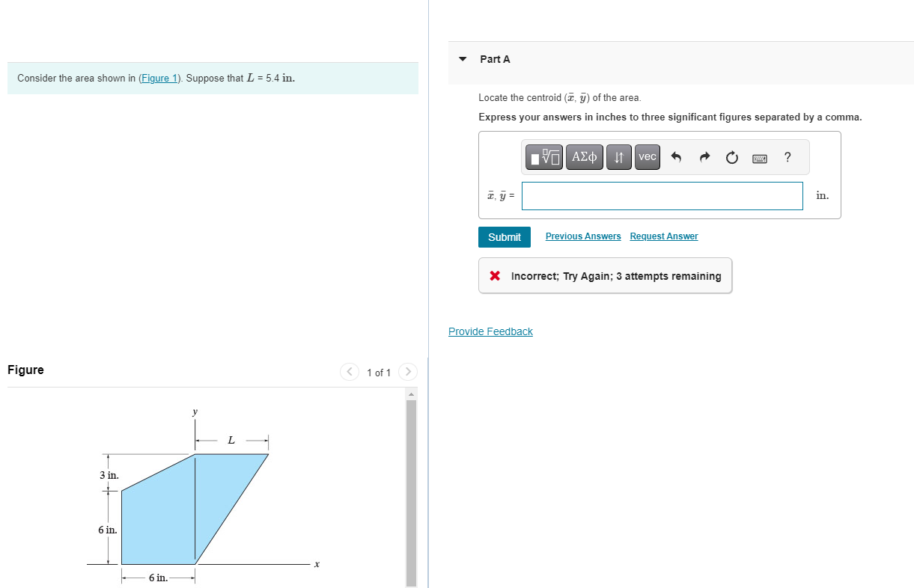The image size is (914, 588).
Task: Go to next figure with right chevron
Action: coord(408,371)
